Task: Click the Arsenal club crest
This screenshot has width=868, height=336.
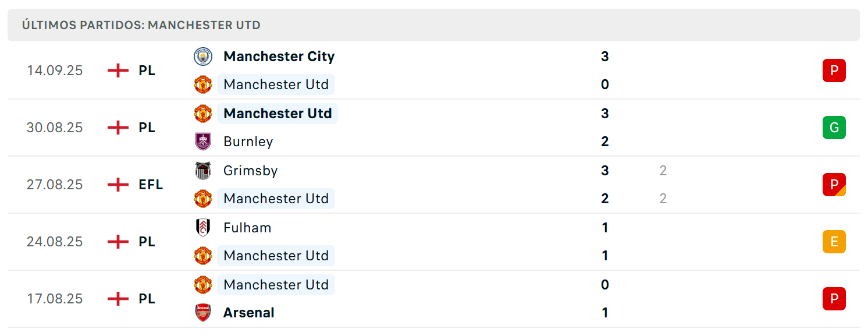Action: tap(203, 313)
